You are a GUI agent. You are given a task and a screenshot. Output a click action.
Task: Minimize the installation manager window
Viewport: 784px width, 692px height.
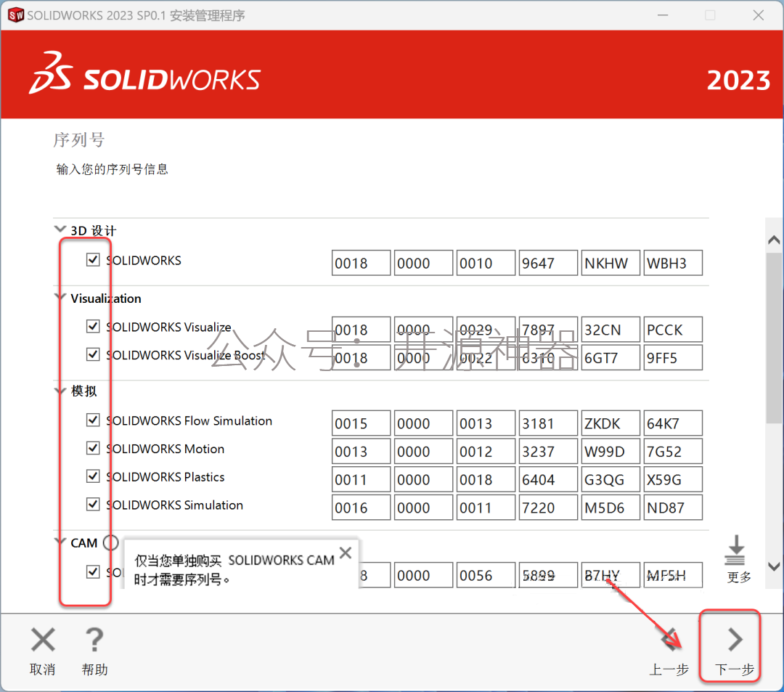click(663, 15)
